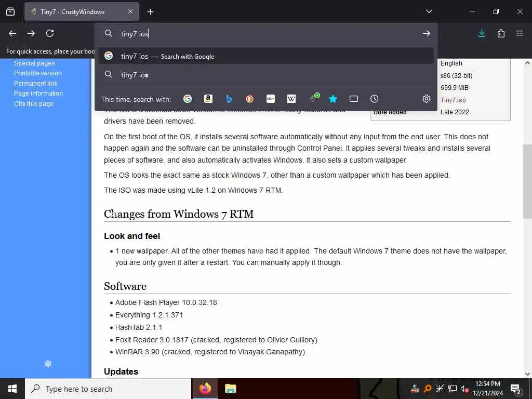
Task: Reload the current page
Action: coord(50,33)
